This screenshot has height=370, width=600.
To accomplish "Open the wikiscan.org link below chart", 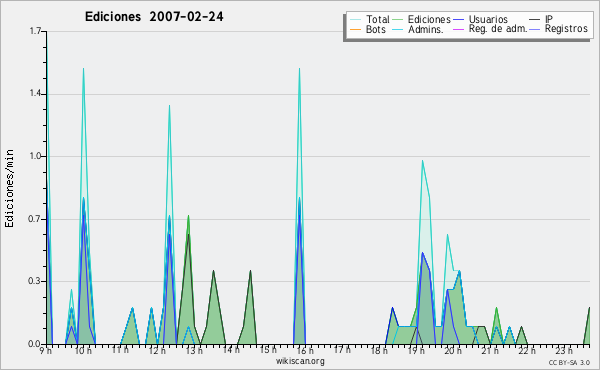I will 300,361.
